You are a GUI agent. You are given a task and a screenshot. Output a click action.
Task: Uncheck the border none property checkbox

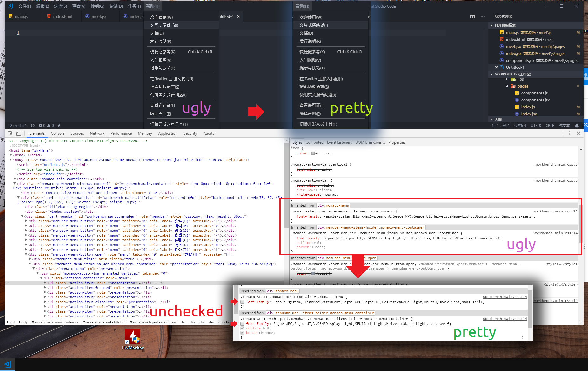tap(242, 333)
